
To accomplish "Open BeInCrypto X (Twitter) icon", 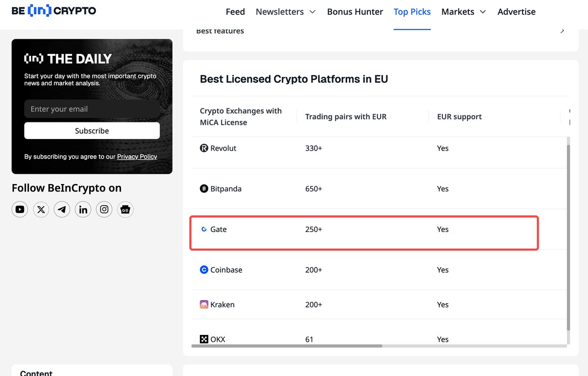I will click(41, 210).
